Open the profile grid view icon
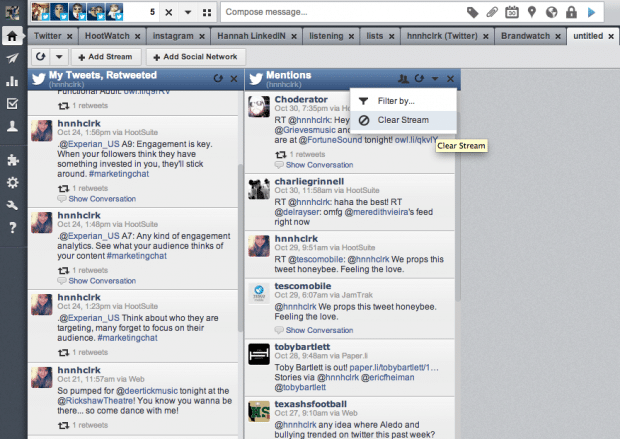The image size is (620, 439). pos(207,13)
